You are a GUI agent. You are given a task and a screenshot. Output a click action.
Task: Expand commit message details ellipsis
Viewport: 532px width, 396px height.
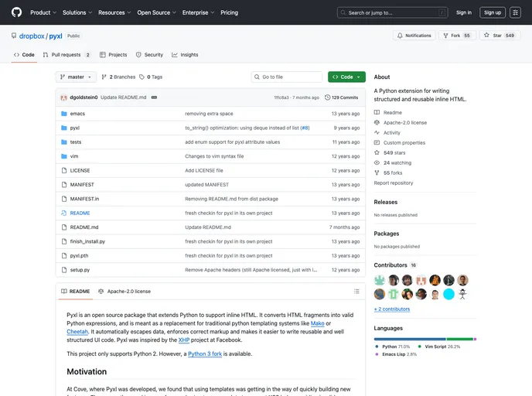154,97
